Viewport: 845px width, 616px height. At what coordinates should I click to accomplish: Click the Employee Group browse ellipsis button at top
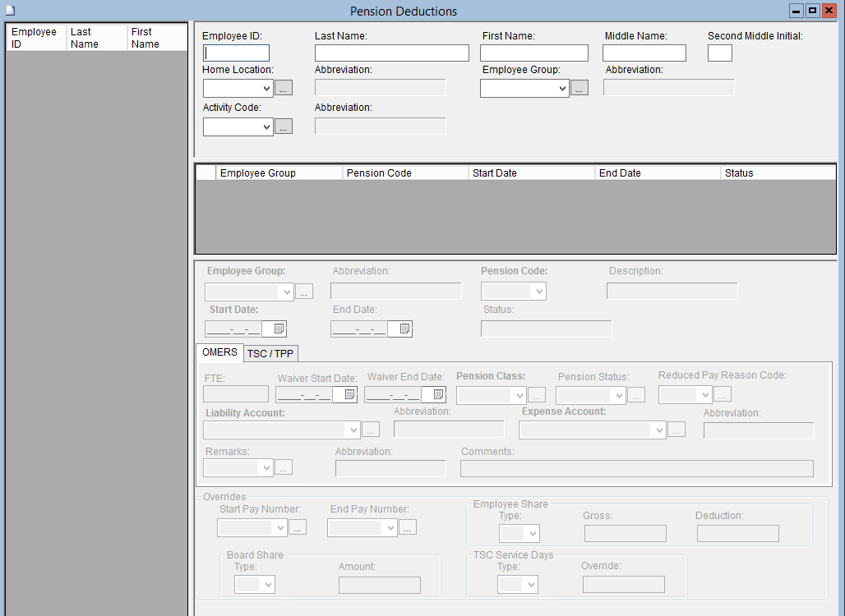coord(579,89)
